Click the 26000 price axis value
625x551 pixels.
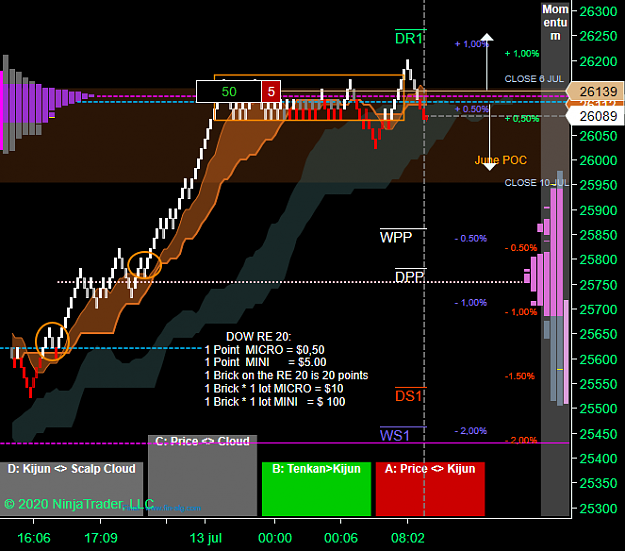(x=598, y=160)
